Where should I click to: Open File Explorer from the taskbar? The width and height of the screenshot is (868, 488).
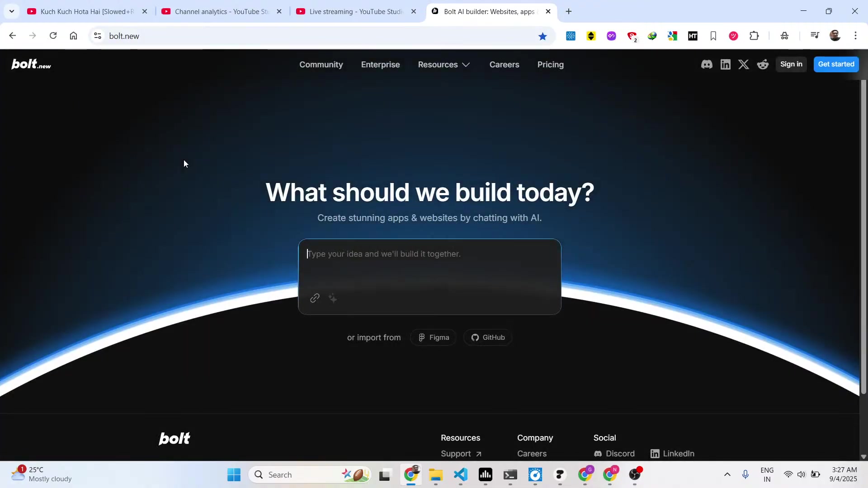pyautogui.click(x=435, y=474)
